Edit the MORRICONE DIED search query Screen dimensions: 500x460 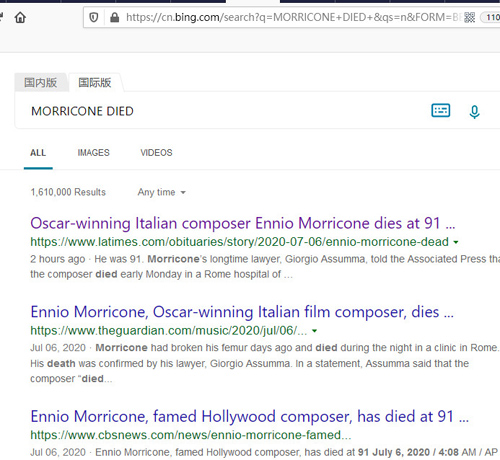[82, 111]
